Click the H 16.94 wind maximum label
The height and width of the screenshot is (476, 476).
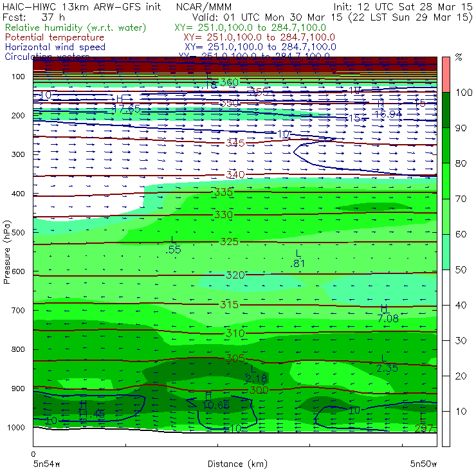click(388, 109)
